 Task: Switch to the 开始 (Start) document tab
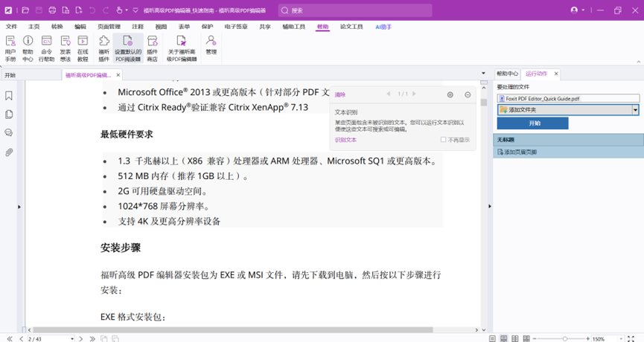pyautogui.click(x=31, y=75)
